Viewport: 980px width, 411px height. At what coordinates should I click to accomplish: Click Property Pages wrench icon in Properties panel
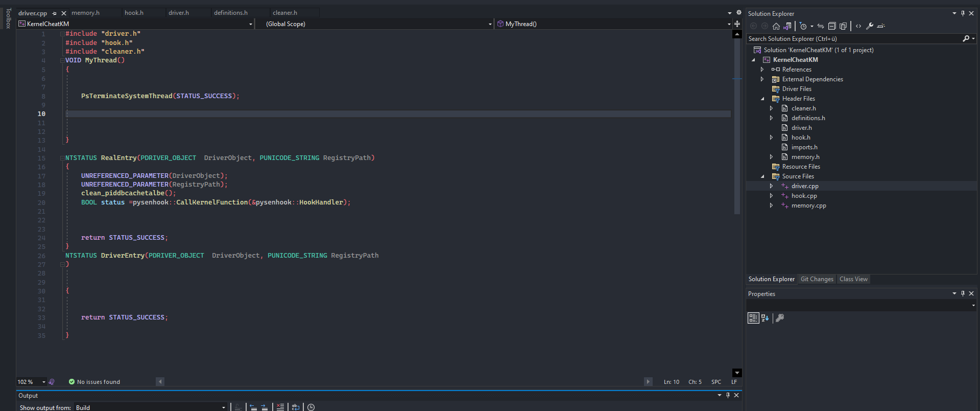(x=780, y=318)
